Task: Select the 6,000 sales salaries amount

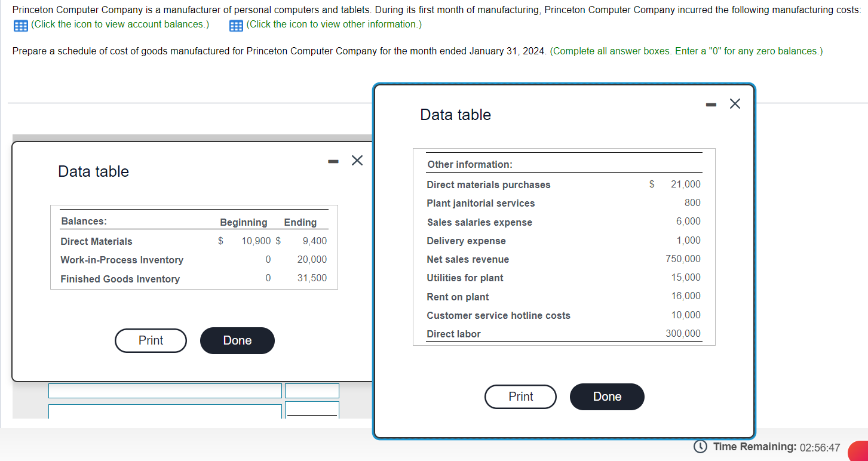Action: pos(689,222)
